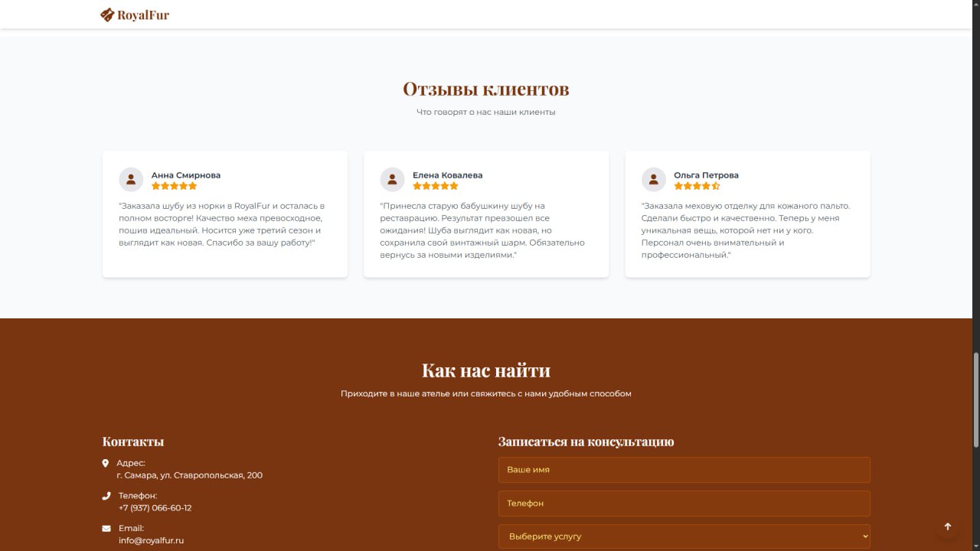The width and height of the screenshot is (980, 551).
Task: Click the page vertical scrollbar thumb
Action: click(975, 400)
